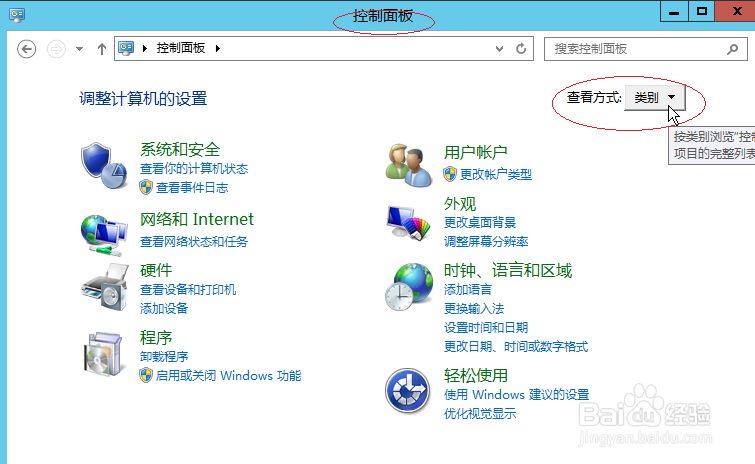Click the 调整屏幕分辨率 link
Image resolution: width=755 pixels, height=464 pixels.
click(x=486, y=241)
